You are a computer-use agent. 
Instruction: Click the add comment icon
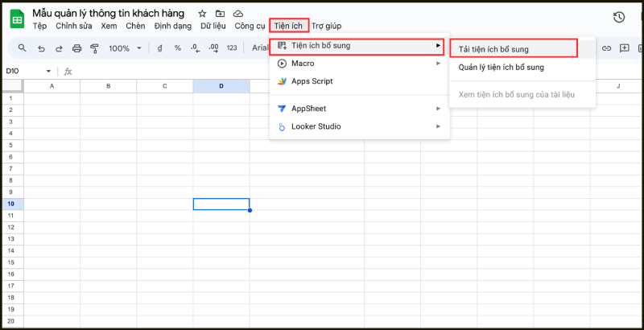coord(623,48)
